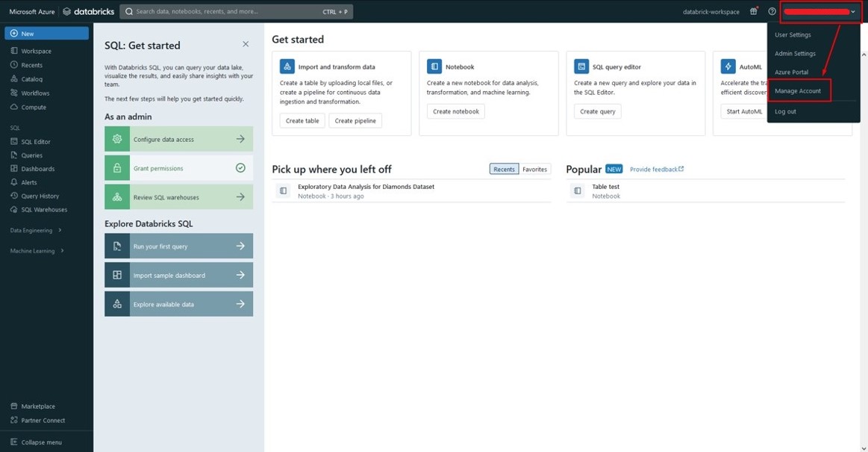
Task: Open Partner Connect in the sidebar
Action: click(37, 421)
